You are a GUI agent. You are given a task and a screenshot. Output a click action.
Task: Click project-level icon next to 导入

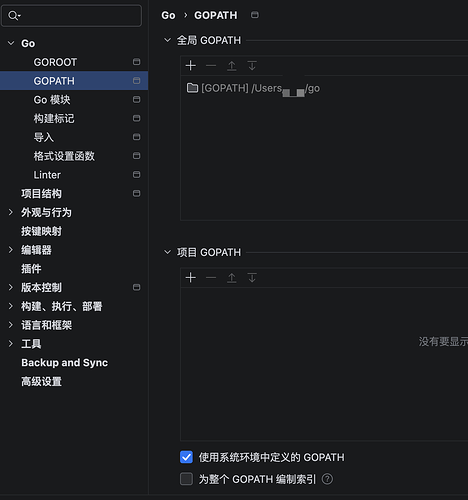136,137
